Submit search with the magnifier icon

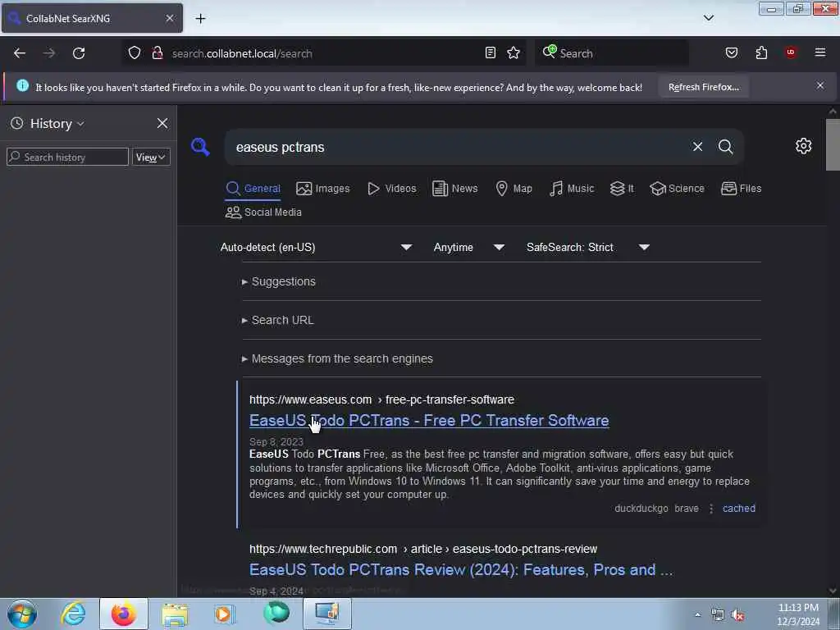[x=725, y=147]
